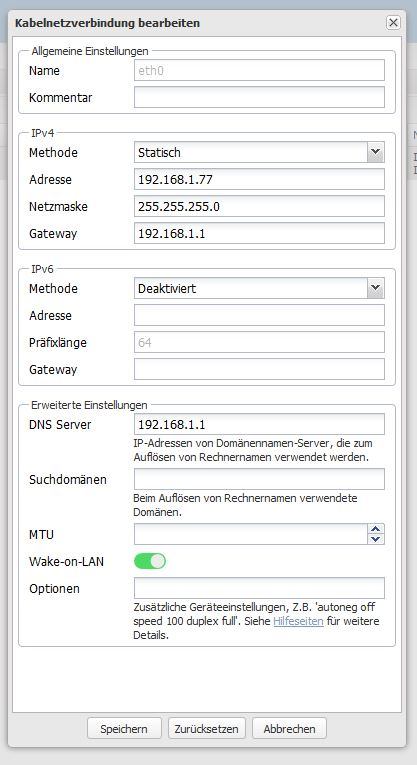
Task: Click the Netzmaske field 255.255.255.0
Action: (x=259, y=206)
